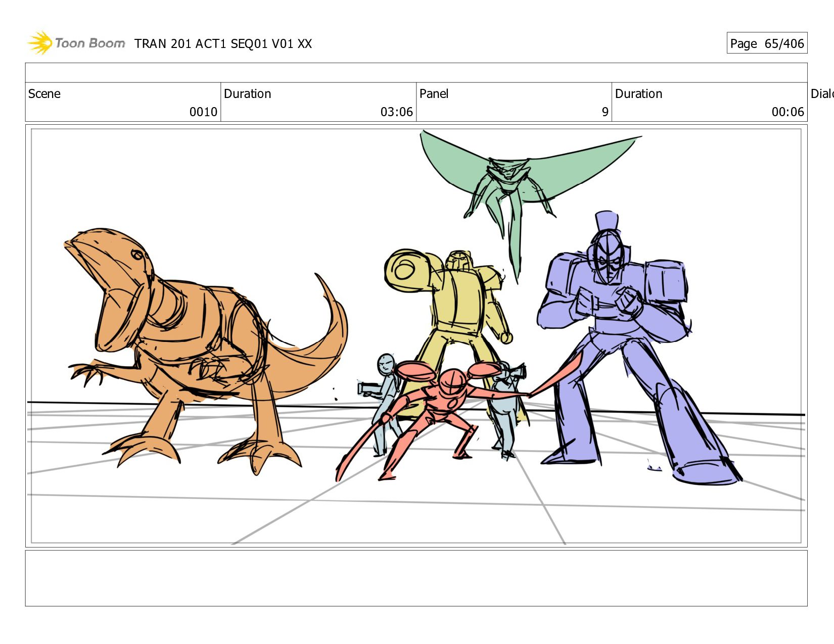Click the Duration label above 00:06
Screen dimensions: 834x644
639,94
